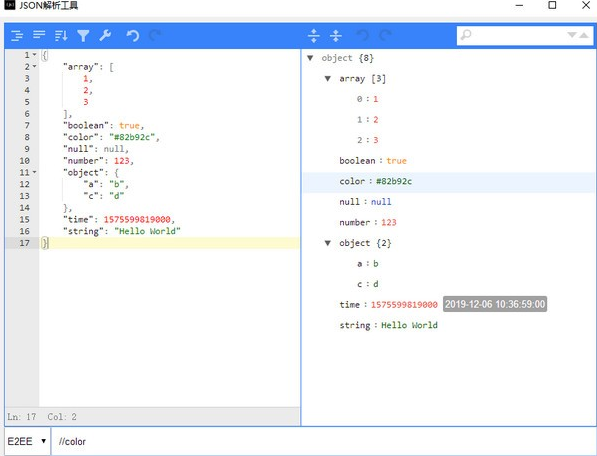Viewport: 597px width, 456px height.
Task: Click "Hello World" string in code editor
Action: (x=147, y=231)
